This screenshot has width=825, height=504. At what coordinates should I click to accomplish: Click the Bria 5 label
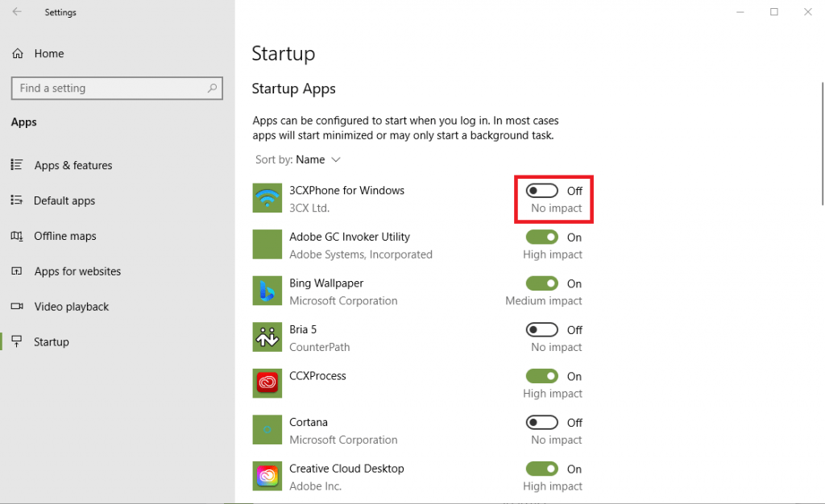[303, 329]
